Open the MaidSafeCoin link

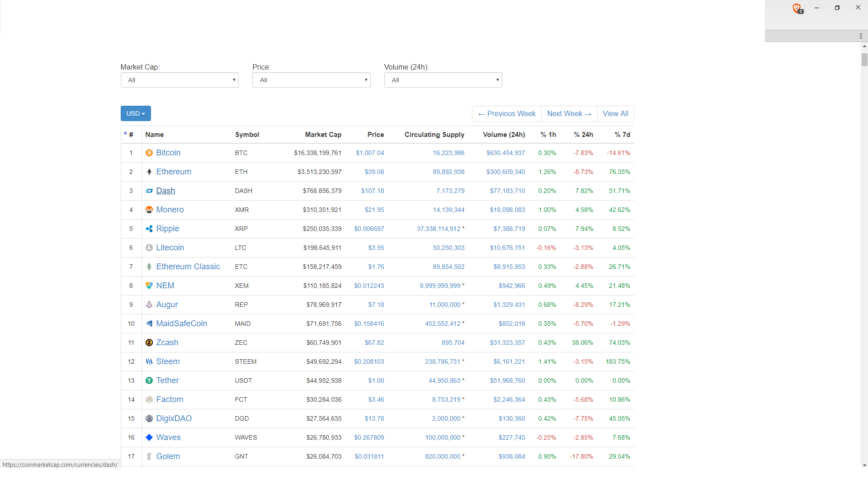click(182, 324)
